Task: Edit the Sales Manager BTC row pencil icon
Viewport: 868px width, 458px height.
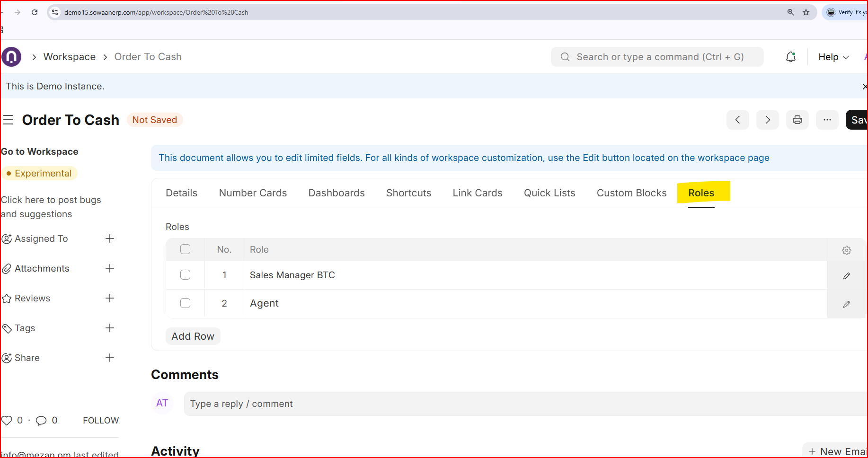Action: pyautogui.click(x=846, y=276)
